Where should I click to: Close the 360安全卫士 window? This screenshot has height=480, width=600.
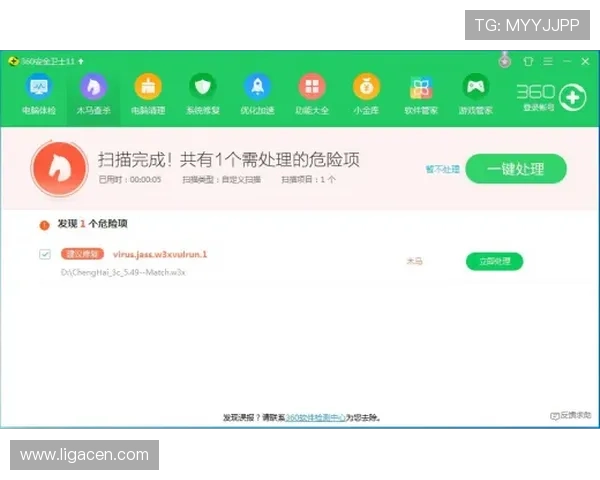pyautogui.click(x=585, y=61)
